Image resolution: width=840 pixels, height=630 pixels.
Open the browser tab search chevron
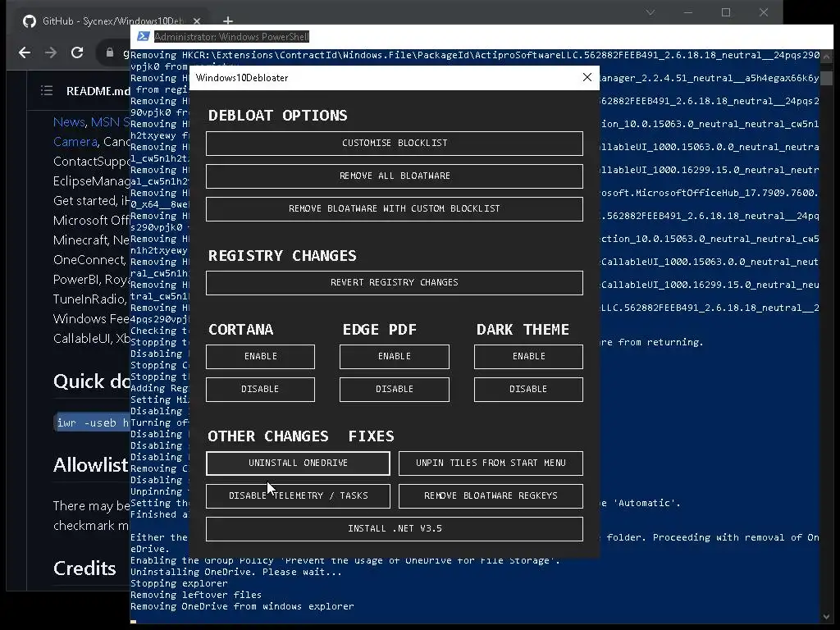click(651, 12)
